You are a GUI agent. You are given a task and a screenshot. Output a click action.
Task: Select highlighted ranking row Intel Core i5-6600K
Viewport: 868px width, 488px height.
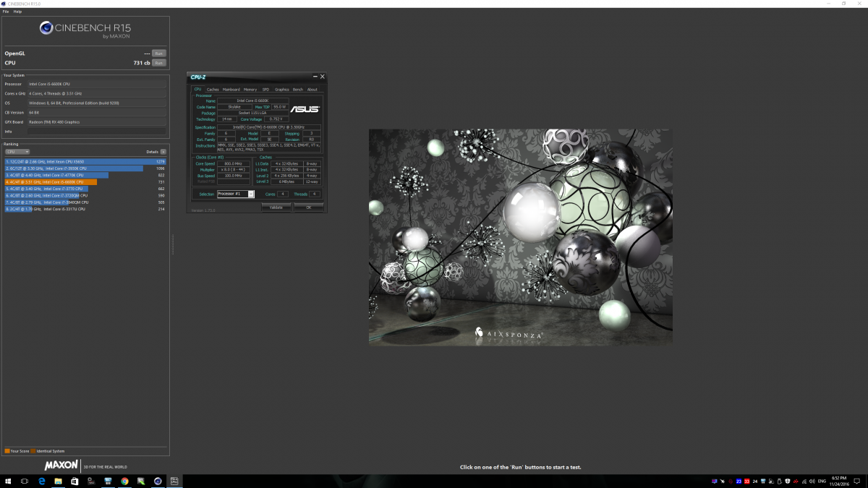point(85,182)
